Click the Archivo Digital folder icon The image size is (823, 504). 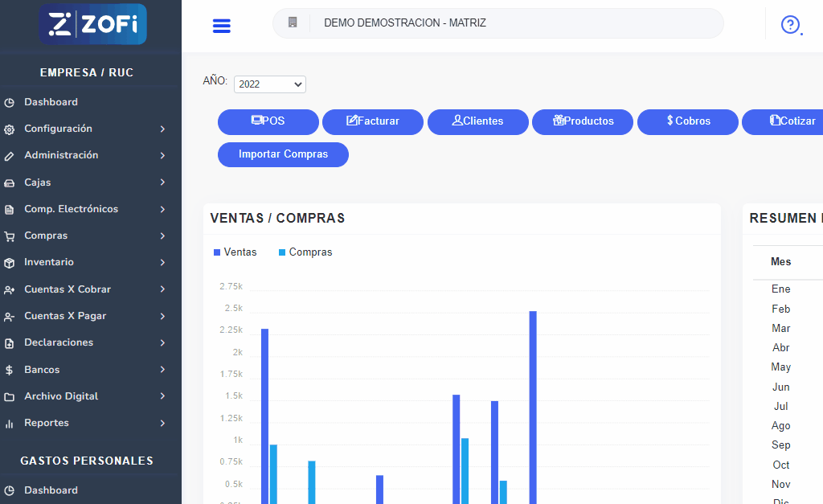[x=10, y=397]
